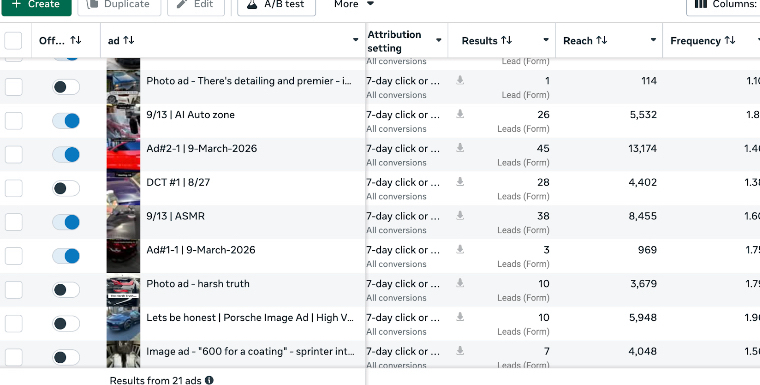760x385 pixels.
Task: Click the Edit button
Action: click(x=196, y=4)
